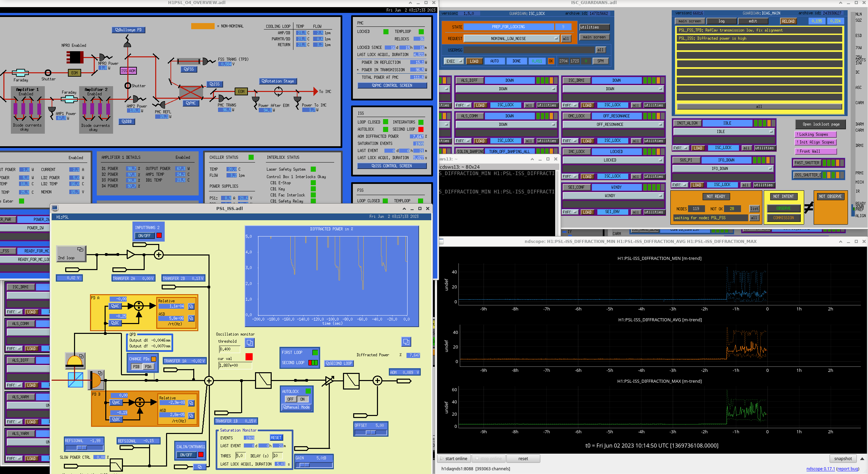Open ISC_DRMI request dropdown showing DOWN
Viewport: 868px width, 474px height.
(x=613, y=89)
